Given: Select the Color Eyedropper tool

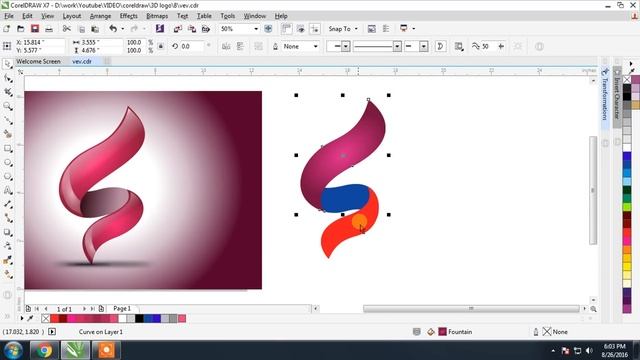Looking at the screenshot, I should (7, 260).
